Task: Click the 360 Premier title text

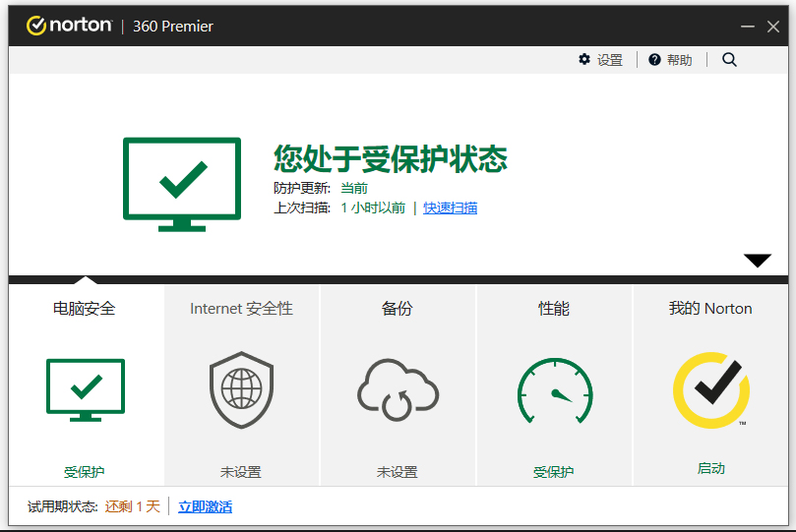Action: [x=172, y=27]
